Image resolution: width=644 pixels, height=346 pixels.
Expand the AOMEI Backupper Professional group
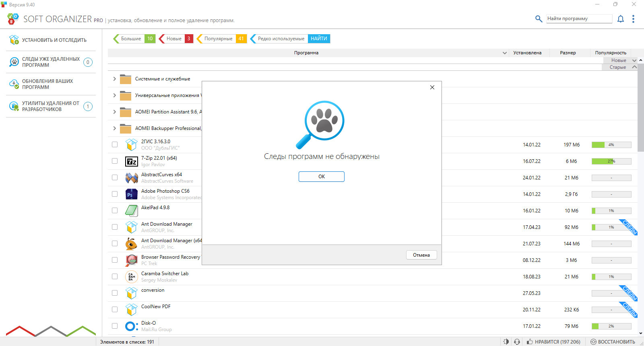point(114,128)
